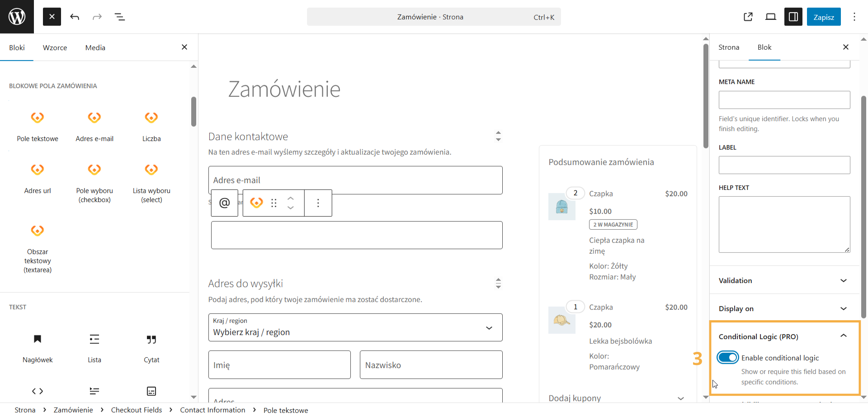Screen dimensions: 868x417
Task: Expand the Validation section
Action: pyautogui.click(x=783, y=280)
